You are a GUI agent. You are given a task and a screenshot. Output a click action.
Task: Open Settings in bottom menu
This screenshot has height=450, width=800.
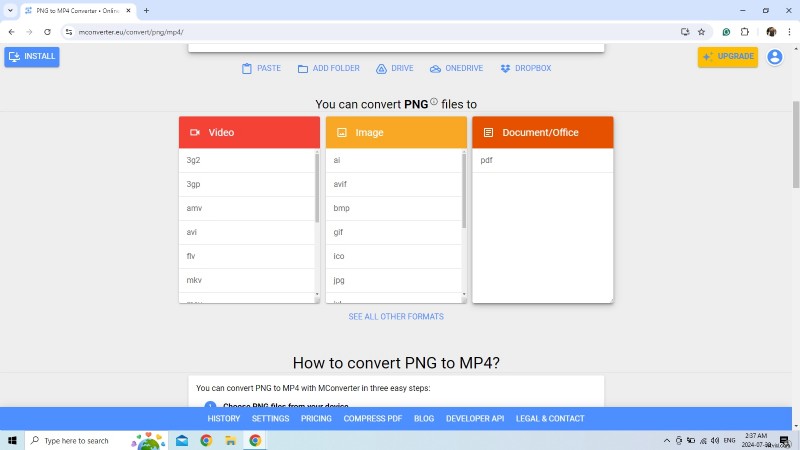[x=270, y=418]
